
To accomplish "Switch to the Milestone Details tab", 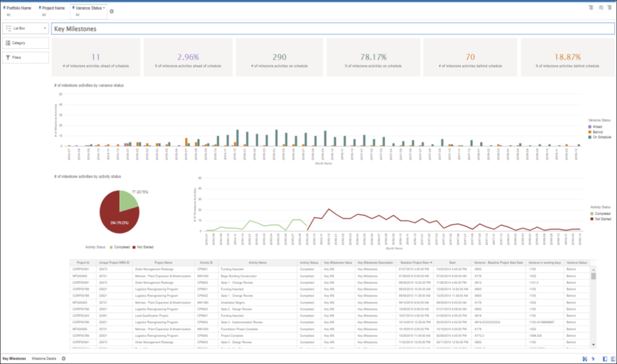I will (x=44, y=359).
